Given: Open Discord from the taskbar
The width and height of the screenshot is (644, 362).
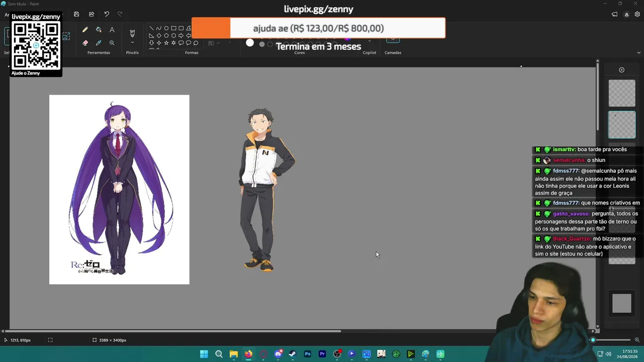Looking at the screenshot, I should point(278,354).
